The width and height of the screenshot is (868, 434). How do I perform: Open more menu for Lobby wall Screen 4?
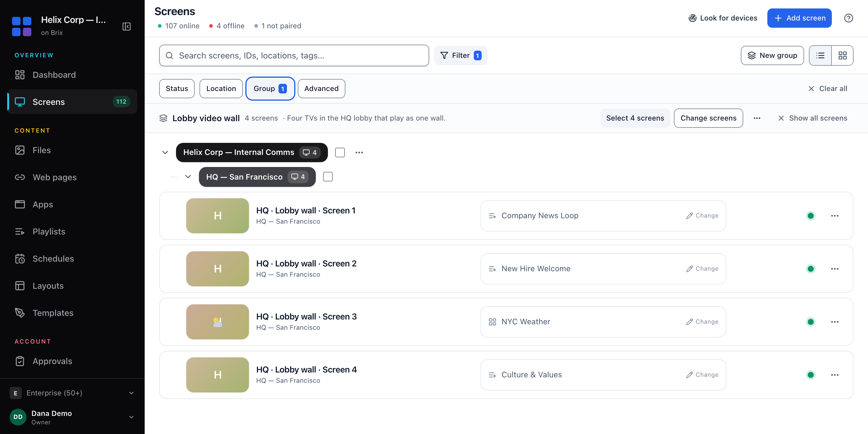click(835, 375)
